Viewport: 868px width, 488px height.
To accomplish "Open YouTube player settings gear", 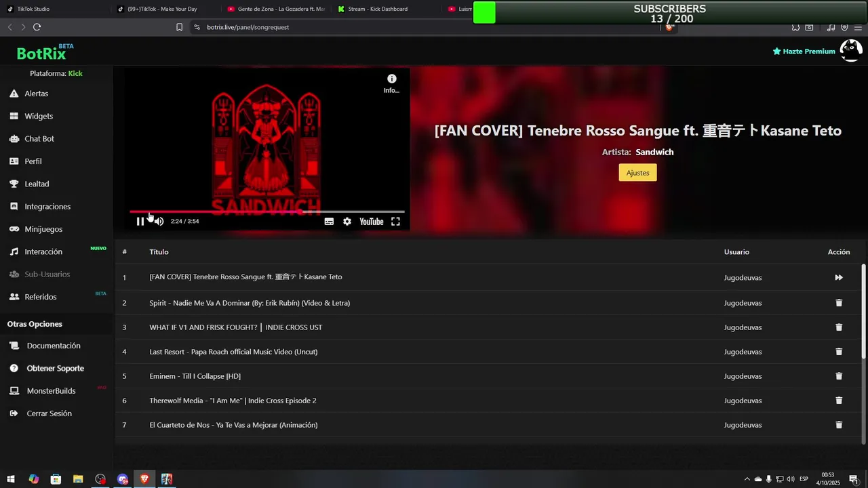I will tap(347, 222).
